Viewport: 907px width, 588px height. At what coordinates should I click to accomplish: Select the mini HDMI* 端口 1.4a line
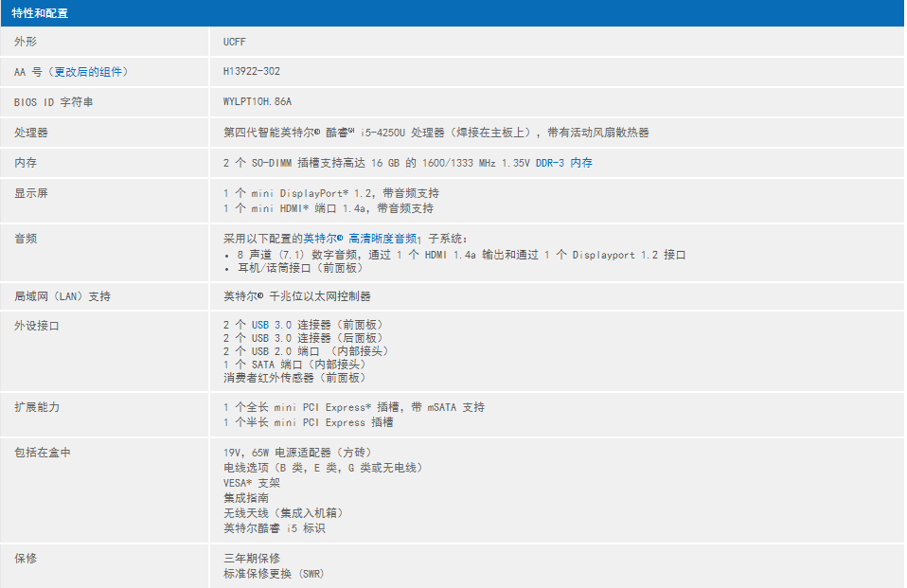[x=328, y=208]
